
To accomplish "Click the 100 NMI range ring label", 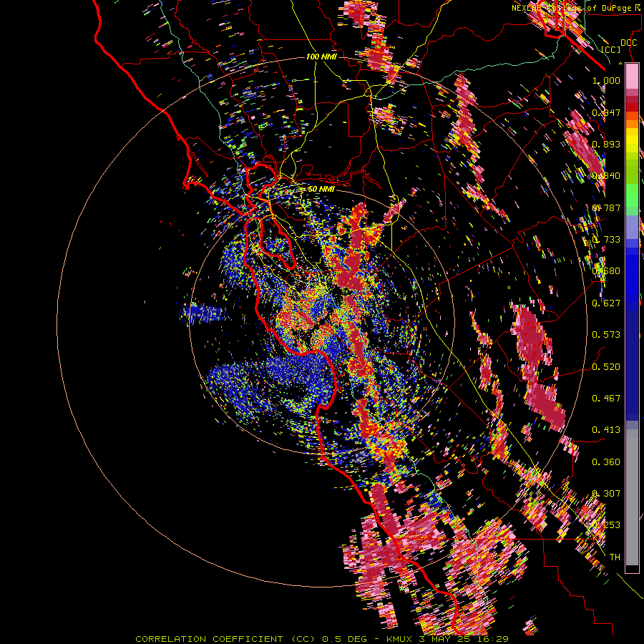I will click(321, 57).
